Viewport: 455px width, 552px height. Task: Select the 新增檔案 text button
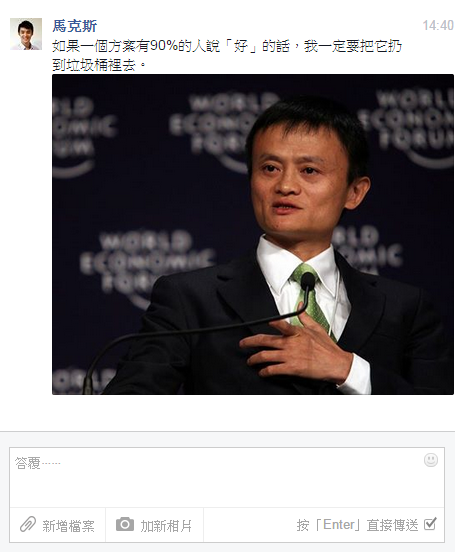68,526
